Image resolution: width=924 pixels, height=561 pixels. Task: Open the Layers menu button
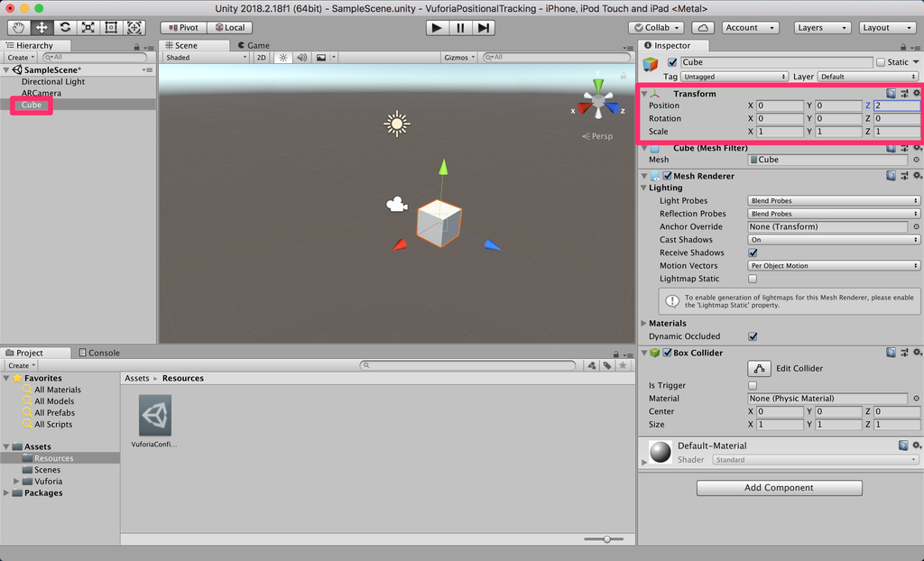click(821, 28)
